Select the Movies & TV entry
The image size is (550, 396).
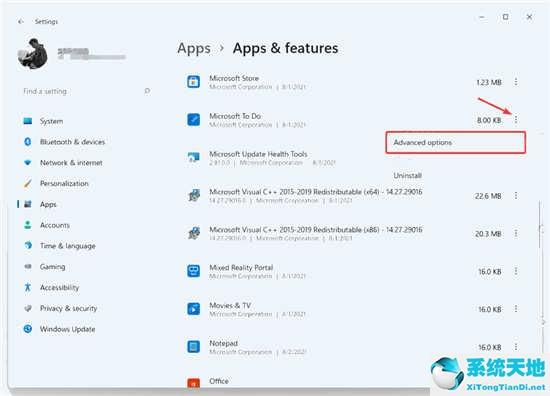(x=230, y=306)
